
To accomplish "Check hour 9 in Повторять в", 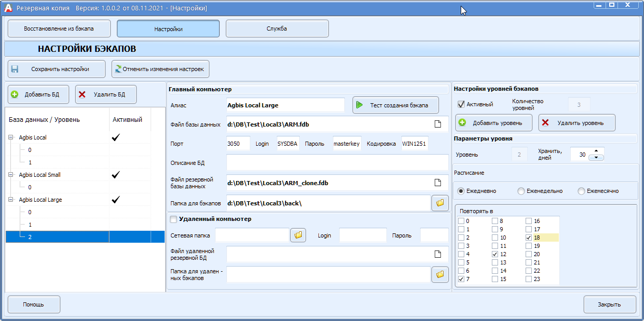I will click(495, 229).
